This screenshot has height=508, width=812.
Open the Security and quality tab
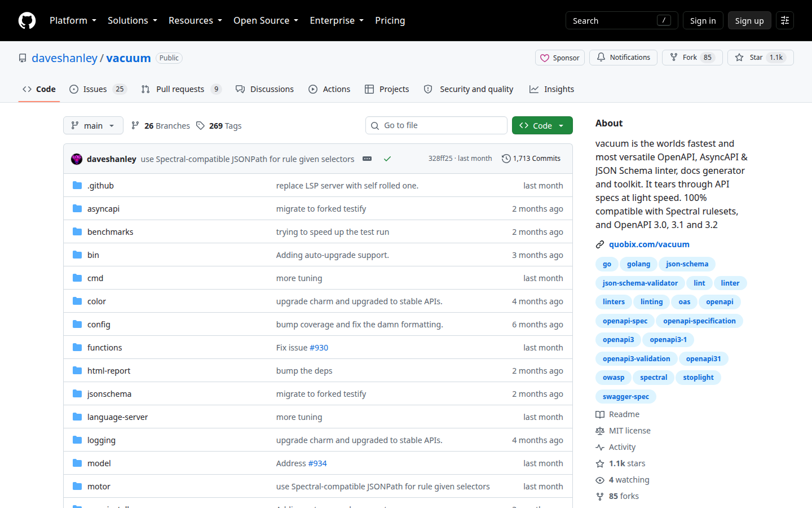click(x=469, y=89)
